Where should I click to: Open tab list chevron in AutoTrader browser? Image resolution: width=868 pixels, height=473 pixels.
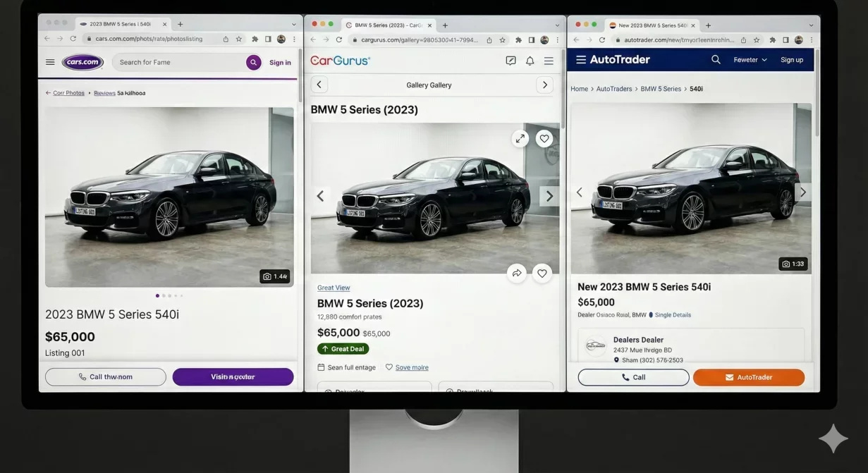pos(812,25)
